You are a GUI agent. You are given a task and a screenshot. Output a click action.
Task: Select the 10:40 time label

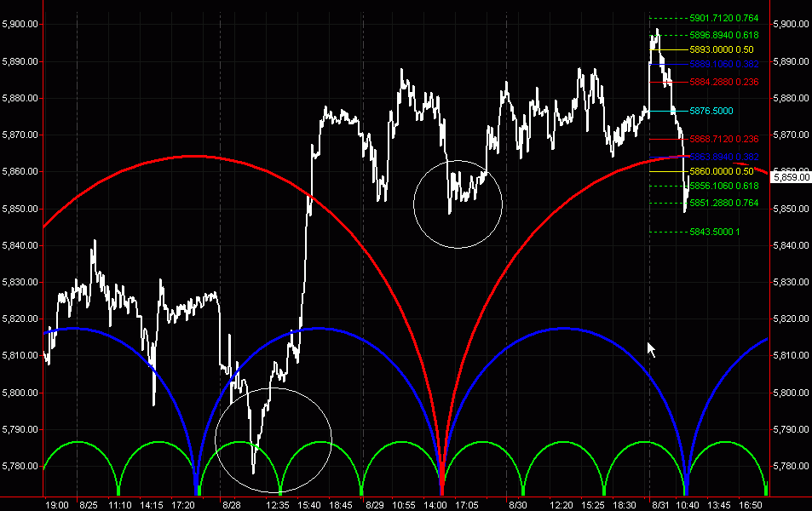click(x=688, y=505)
